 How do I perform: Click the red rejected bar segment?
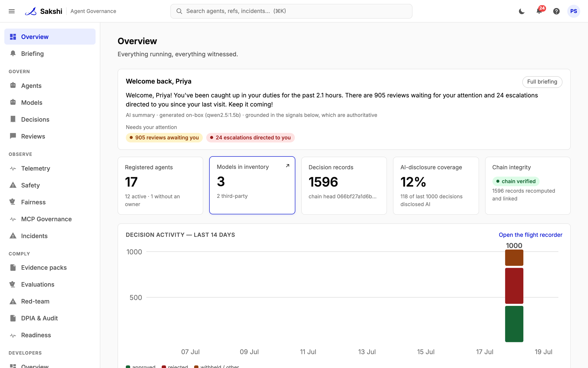pyautogui.click(x=514, y=286)
